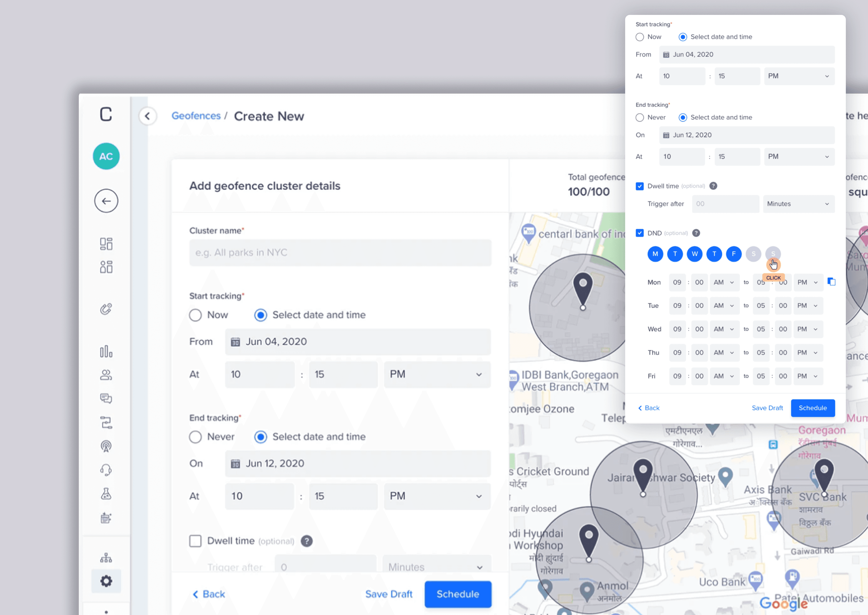
Task: Open the hierarchy org chart sidebar icon
Action: pyautogui.click(x=106, y=558)
